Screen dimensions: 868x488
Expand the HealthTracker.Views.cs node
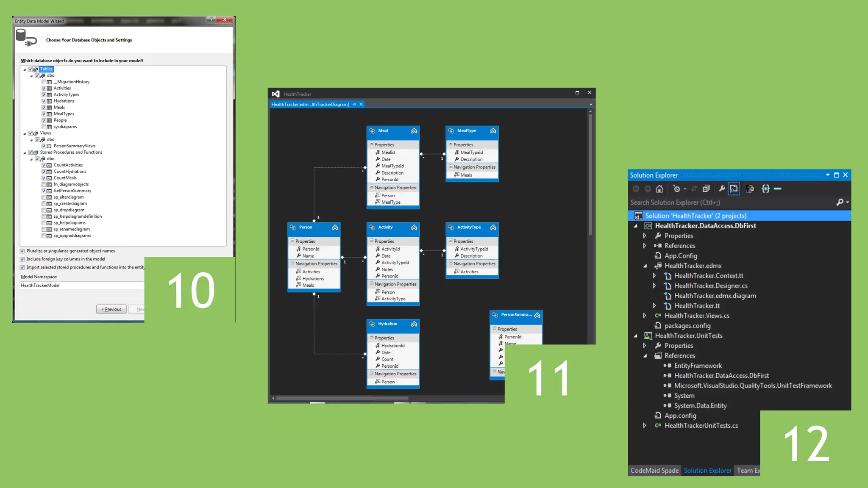click(x=645, y=316)
